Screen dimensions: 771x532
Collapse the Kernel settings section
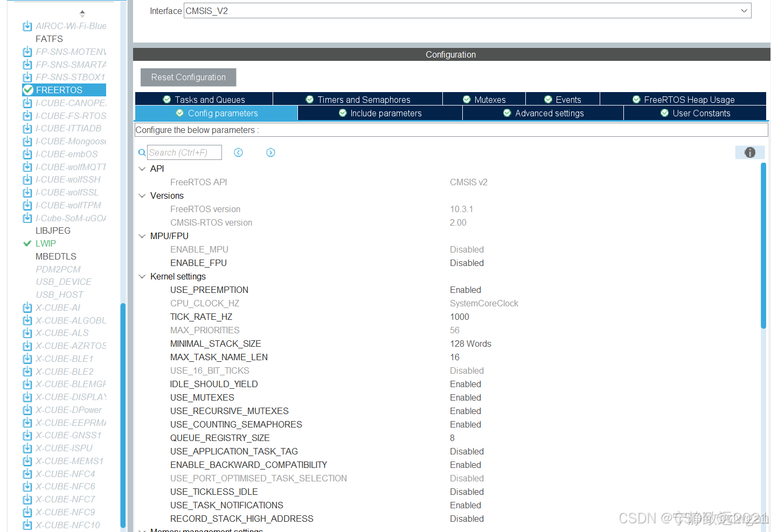[142, 276]
